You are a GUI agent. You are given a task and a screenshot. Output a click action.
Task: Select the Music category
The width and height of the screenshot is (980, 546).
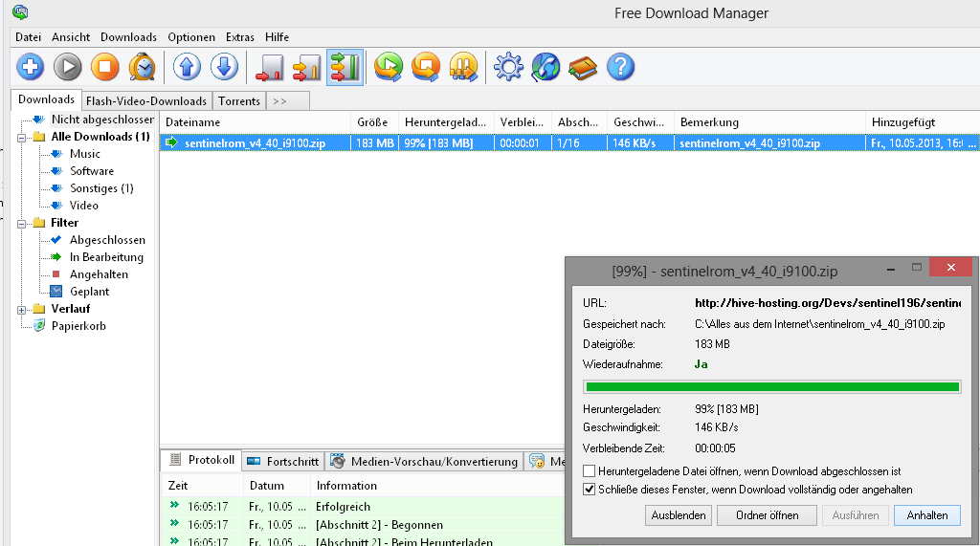[84, 154]
